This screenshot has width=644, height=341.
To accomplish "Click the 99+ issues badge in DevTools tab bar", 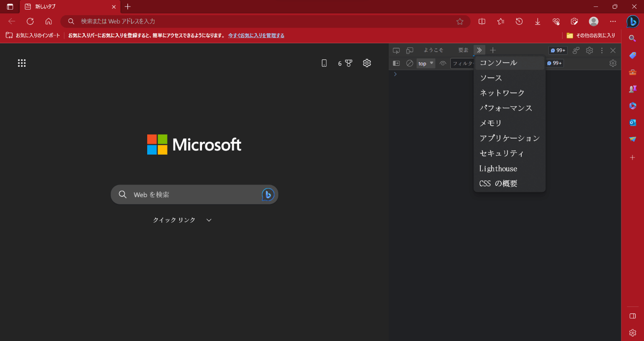I will coord(558,50).
